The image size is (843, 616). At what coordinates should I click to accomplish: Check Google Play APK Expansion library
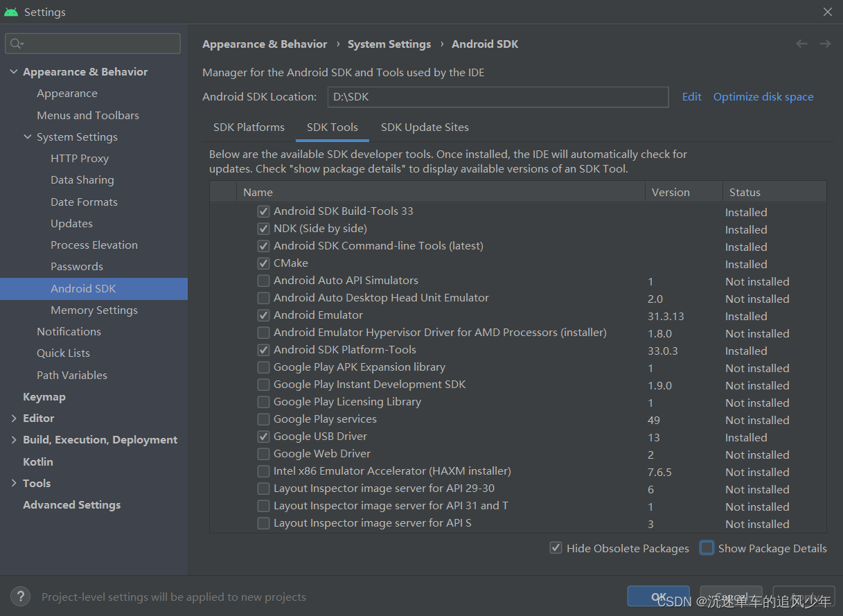263,367
